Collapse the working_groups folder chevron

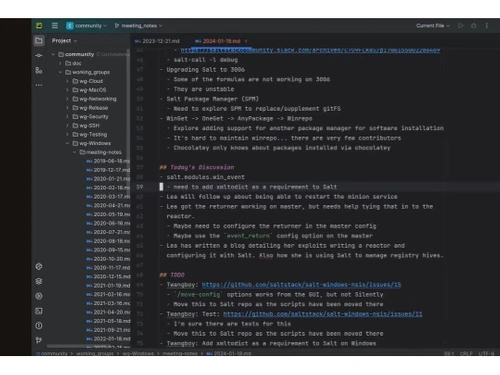click(x=60, y=72)
